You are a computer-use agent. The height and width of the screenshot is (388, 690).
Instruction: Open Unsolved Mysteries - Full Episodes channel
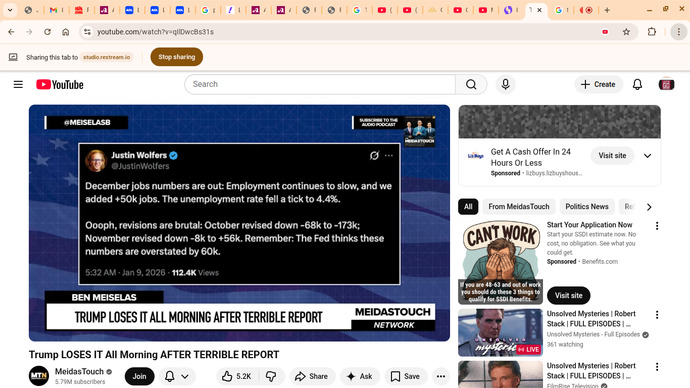click(x=593, y=334)
